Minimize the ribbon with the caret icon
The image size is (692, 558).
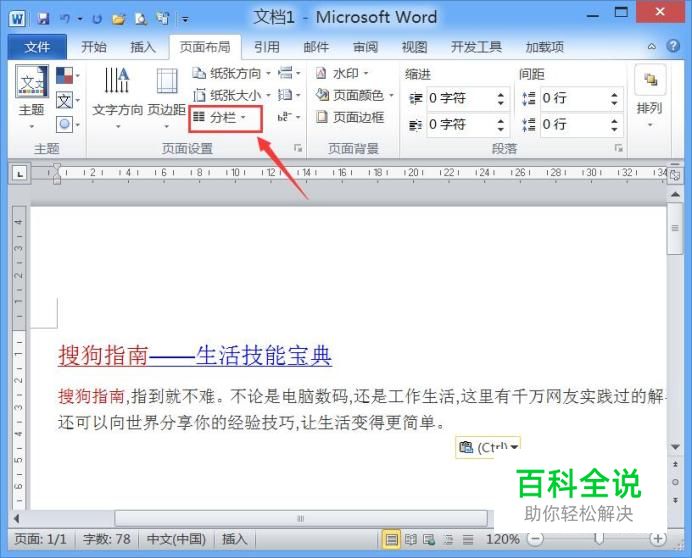tap(651, 46)
